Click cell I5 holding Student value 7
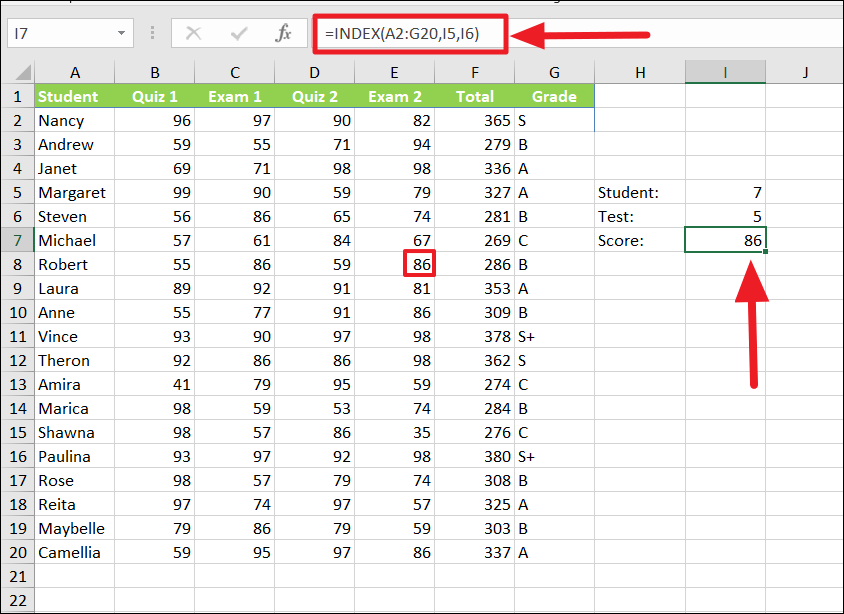844x614 pixels. pyautogui.click(x=725, y=192)
